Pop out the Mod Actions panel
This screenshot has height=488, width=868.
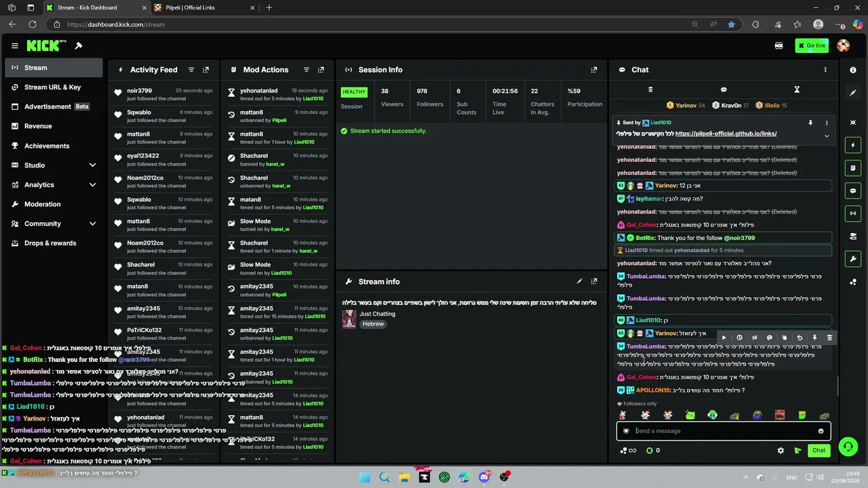tap(321, 70)
